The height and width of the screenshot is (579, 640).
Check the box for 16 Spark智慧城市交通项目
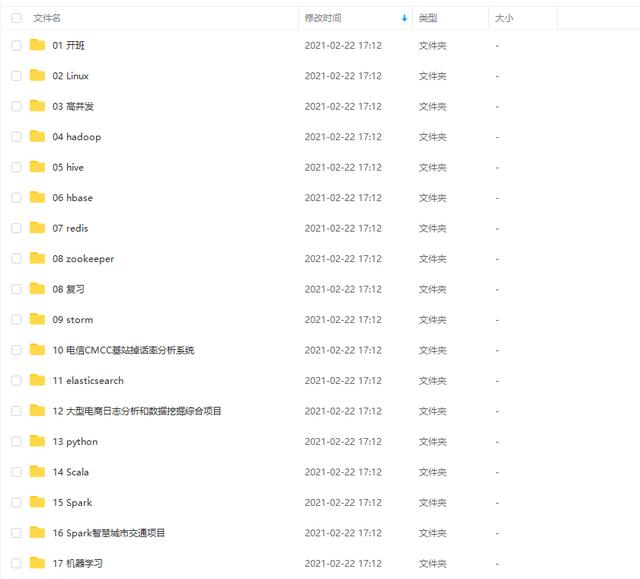click(16, 533)
